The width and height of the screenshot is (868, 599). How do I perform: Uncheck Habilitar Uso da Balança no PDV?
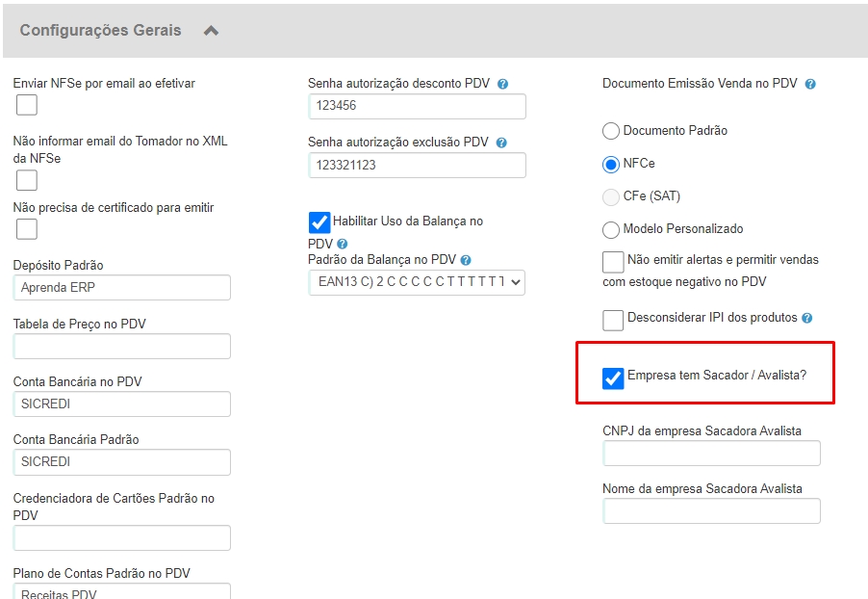coord(319,222)
